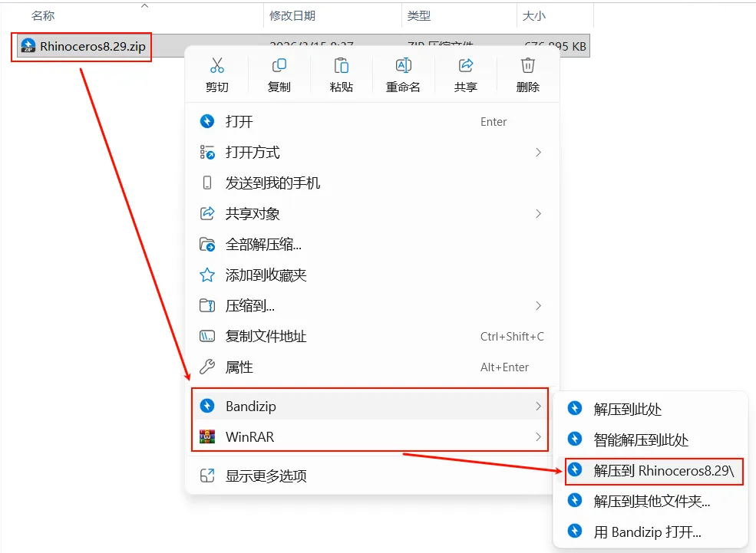
Task: Click the Copy icon in context menu
Action: tap(279, 65)
